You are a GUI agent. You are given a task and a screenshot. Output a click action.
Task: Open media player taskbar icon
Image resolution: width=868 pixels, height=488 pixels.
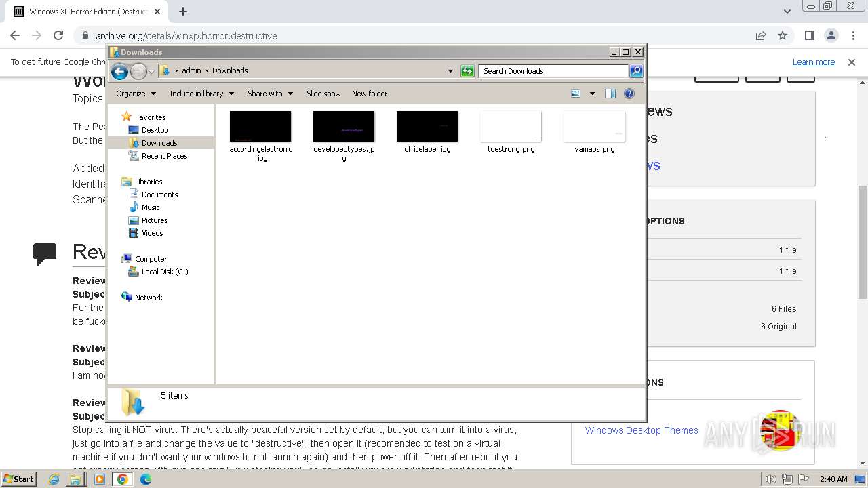coord(100,479)
